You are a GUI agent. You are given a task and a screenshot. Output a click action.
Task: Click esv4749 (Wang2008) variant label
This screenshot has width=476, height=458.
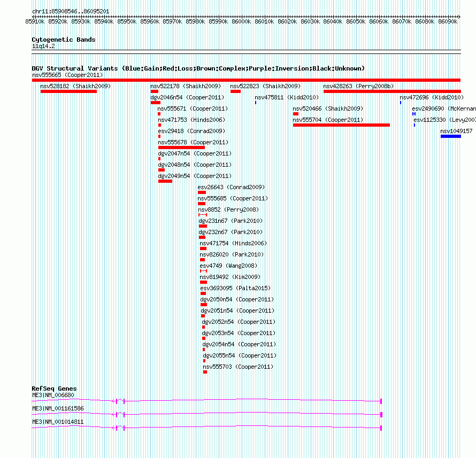(228, 266)
